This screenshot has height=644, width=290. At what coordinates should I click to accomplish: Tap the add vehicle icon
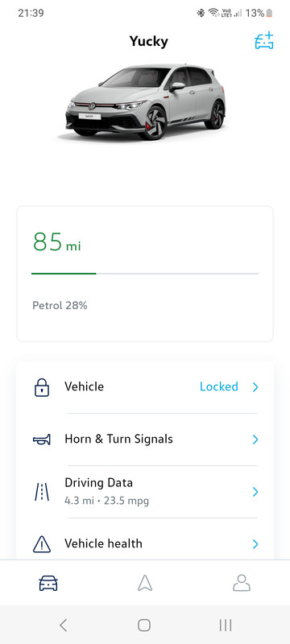click(264, 40)
